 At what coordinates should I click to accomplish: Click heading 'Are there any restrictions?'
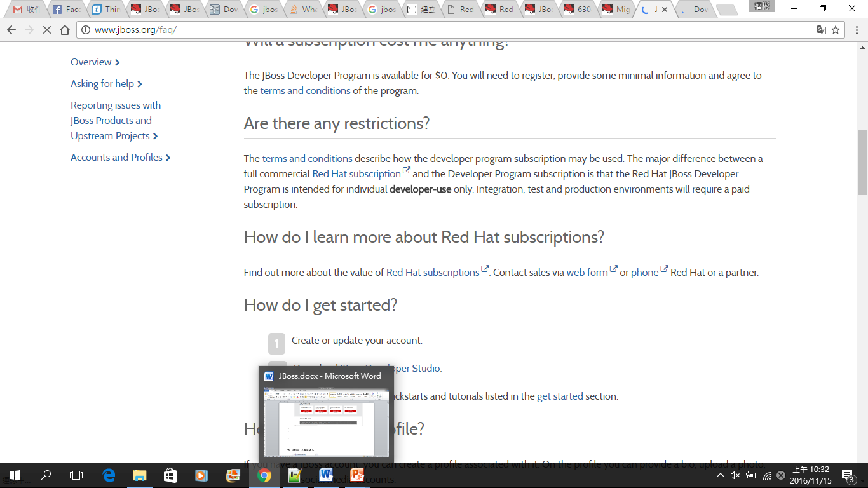tap(337, 123)
